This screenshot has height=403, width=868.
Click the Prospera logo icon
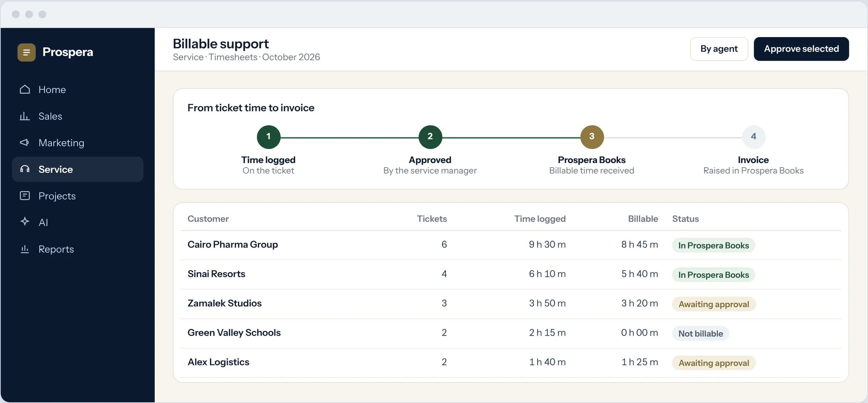point(26,52)
